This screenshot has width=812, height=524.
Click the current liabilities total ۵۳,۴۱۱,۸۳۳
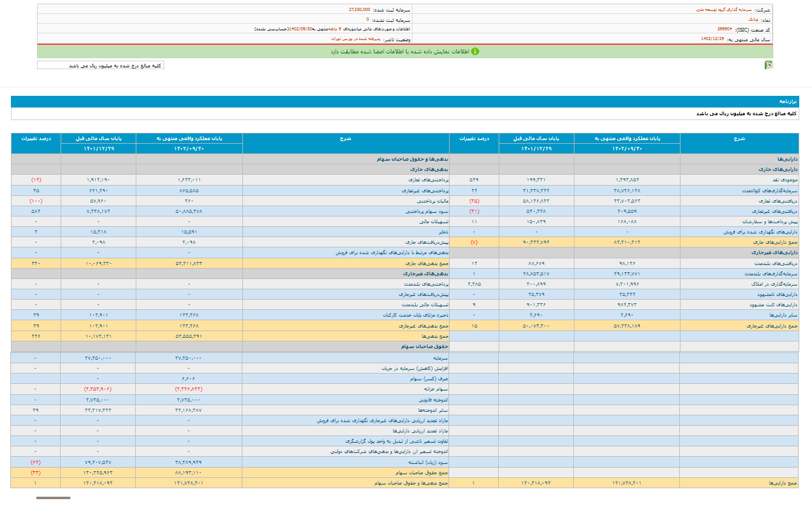point(189,263)
